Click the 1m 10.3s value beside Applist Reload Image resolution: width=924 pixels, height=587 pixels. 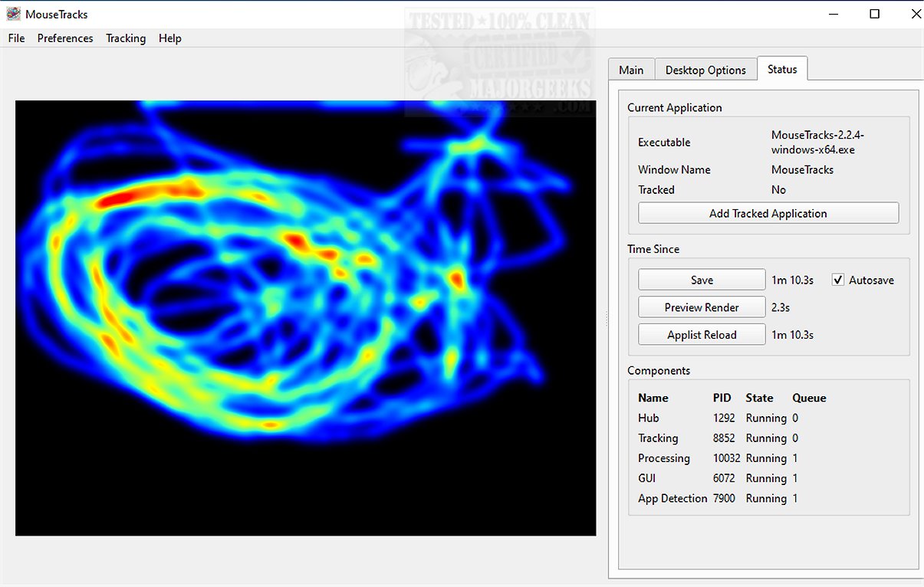click(x=792, y=335)
